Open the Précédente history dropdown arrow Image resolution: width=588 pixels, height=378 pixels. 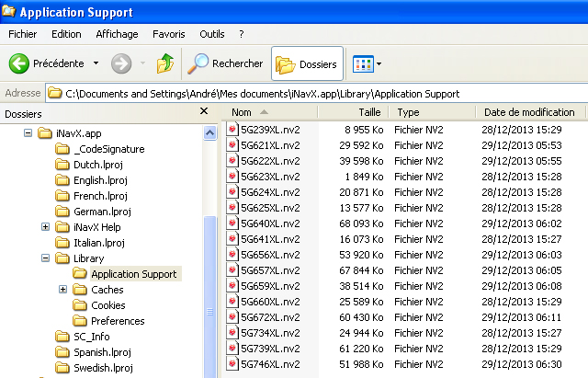click(96, 64)
